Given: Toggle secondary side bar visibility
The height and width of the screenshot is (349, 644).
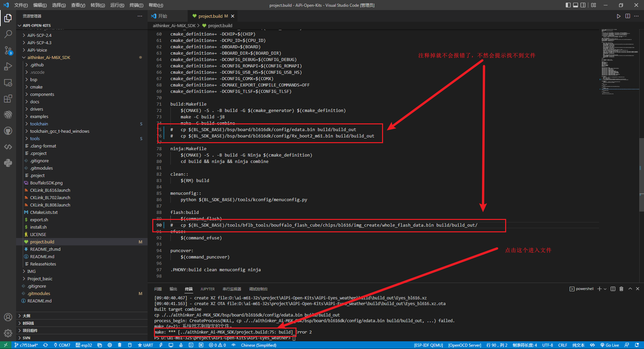Looking at the screenshot, I should (x=583, y=5).
